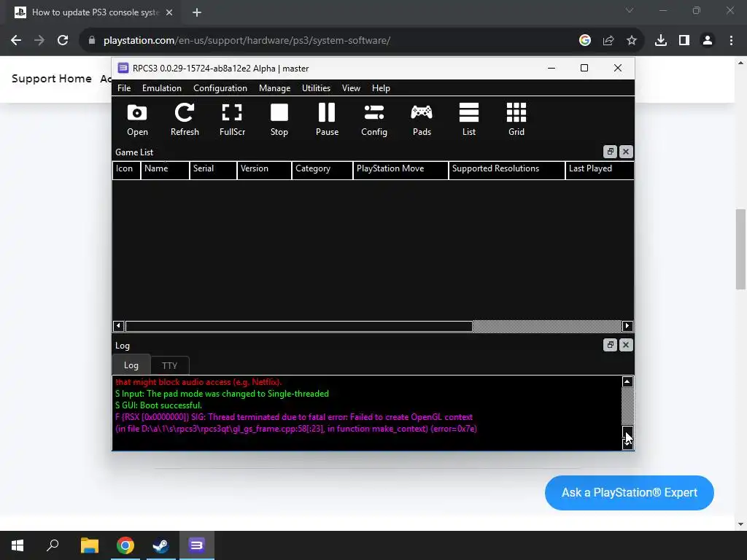Open the Utilities menu

click(x=316, y=88)
